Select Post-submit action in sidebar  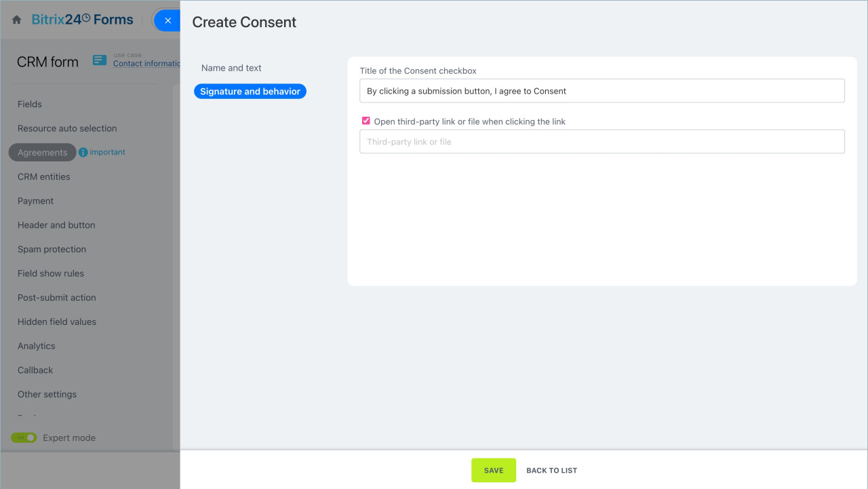(x=56, y=298)
